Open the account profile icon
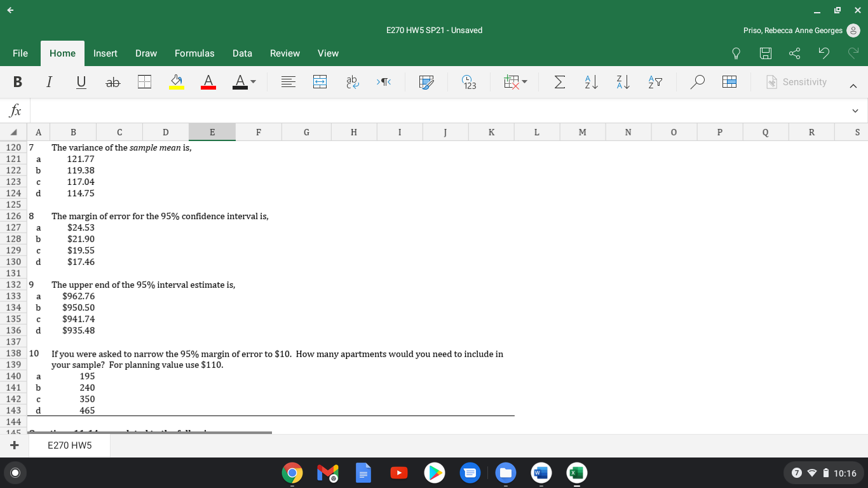Screen dimensions: 868x488 (x=853, y=30)
